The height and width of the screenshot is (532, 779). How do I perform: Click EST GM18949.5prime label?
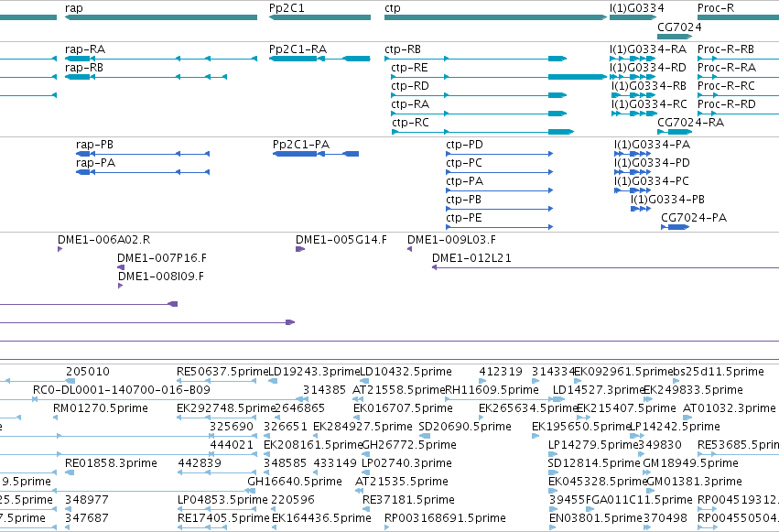690,463
